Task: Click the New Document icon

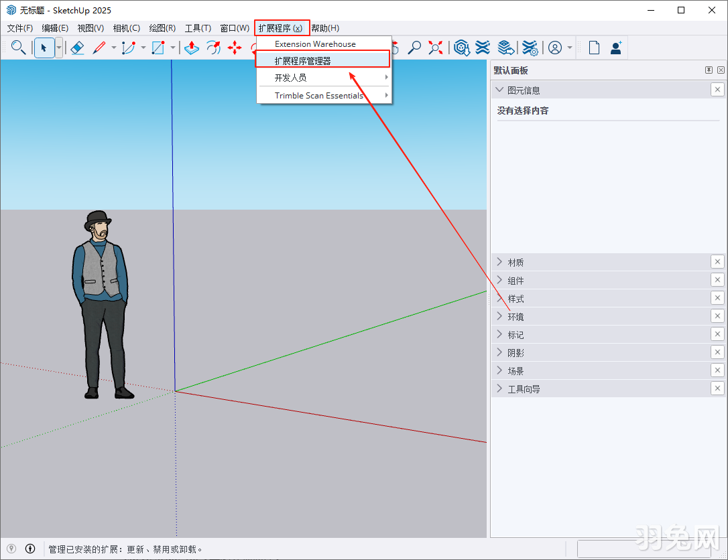Action: point(594,48)
